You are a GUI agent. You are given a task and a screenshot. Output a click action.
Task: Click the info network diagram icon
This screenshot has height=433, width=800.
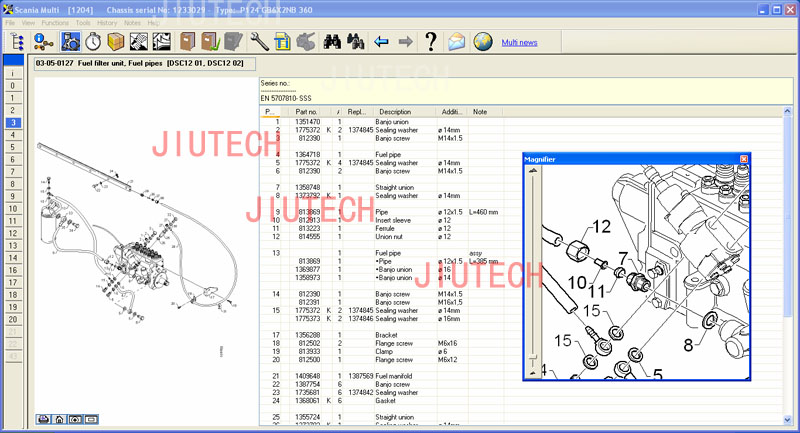click(x=44, y=42)
